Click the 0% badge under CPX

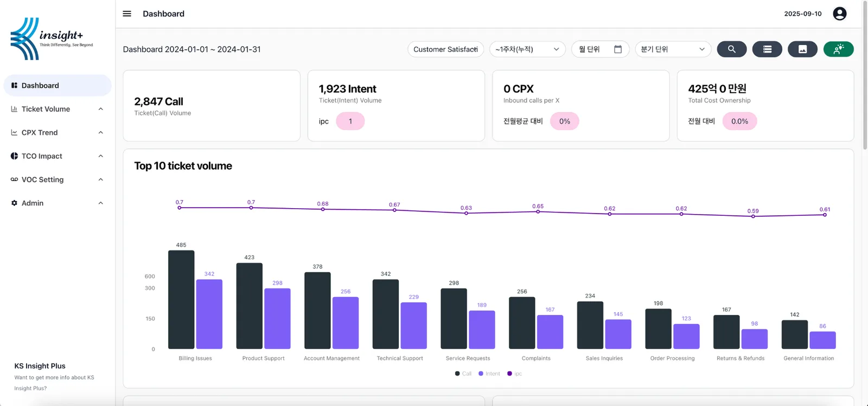coord(565,121)
